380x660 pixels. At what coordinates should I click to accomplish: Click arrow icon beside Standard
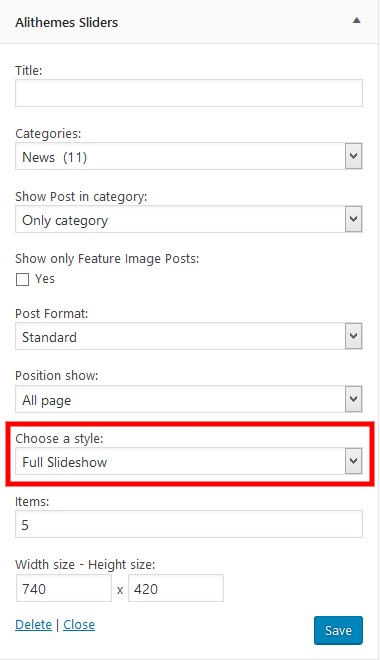(x=353, y=336)
